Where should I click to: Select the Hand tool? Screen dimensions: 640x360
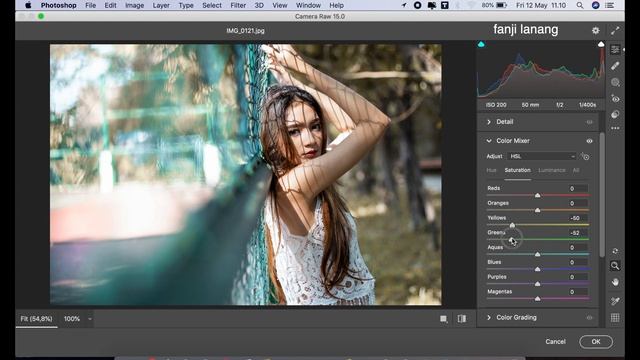pyautogui.click(x=615, y=282)
